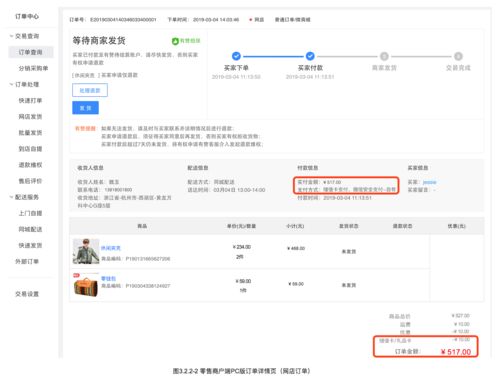
Task: Collapse the 订单处理 sidebar group arrow
Action: (x=11, y=84)
